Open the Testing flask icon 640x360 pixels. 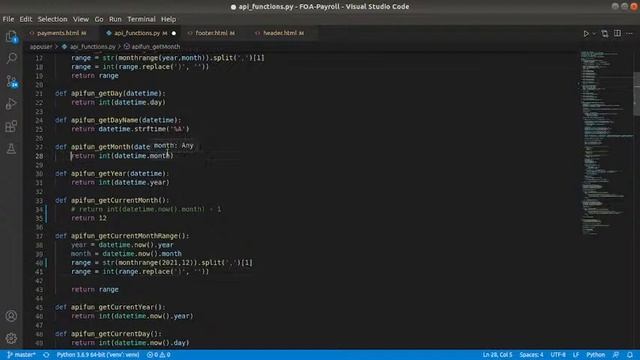(11, 149)
